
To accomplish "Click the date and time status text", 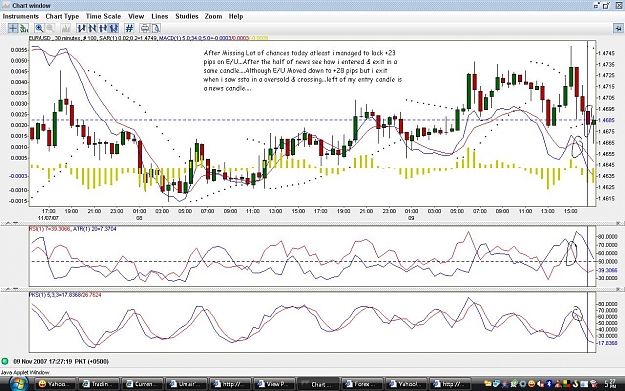I will 61,362.
